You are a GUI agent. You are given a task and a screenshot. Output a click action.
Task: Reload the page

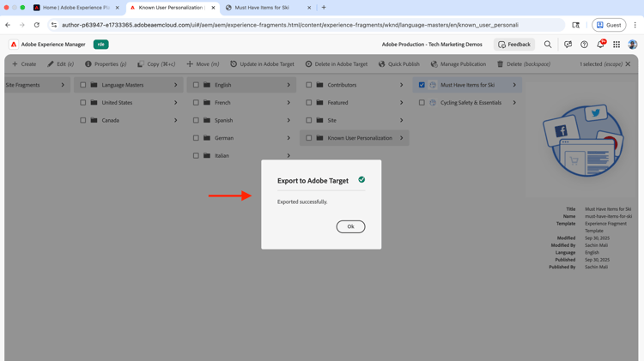click(x=37, y=25)
